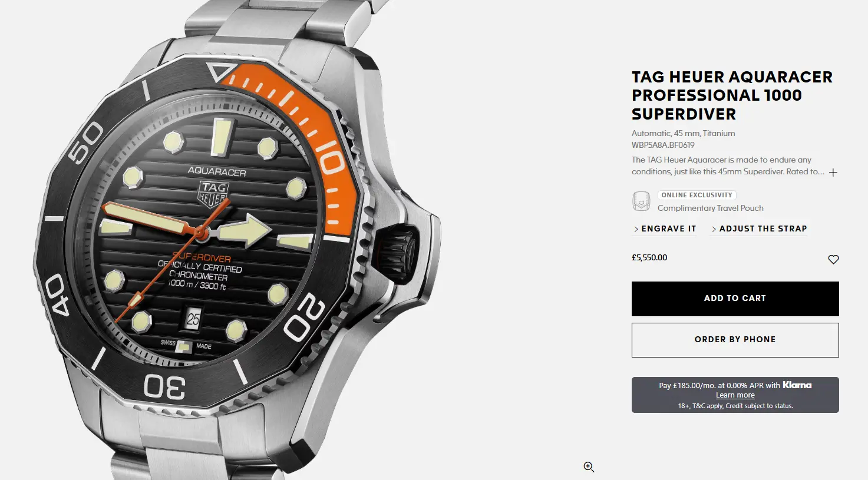The width and height of the screenshot is (868, 480).
Task: Click the travel pouch icon
Action: tap(641, 201)
